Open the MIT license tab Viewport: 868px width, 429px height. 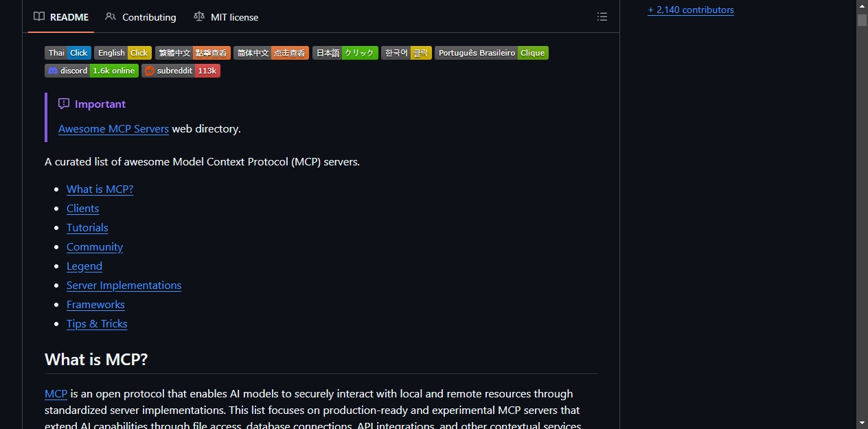226,16
